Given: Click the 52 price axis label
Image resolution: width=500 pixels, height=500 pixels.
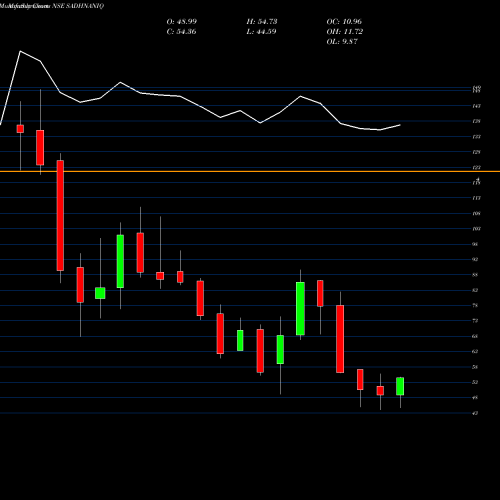Looking at the screenshot, I should (x=475, y=382).
